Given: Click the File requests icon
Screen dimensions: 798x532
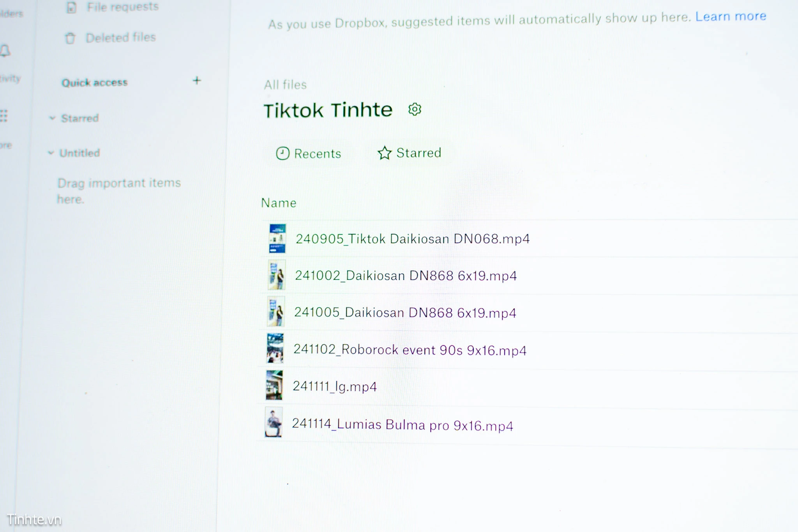Looking at the screenshot, I should pyautogui.click(x=71, y=7).
